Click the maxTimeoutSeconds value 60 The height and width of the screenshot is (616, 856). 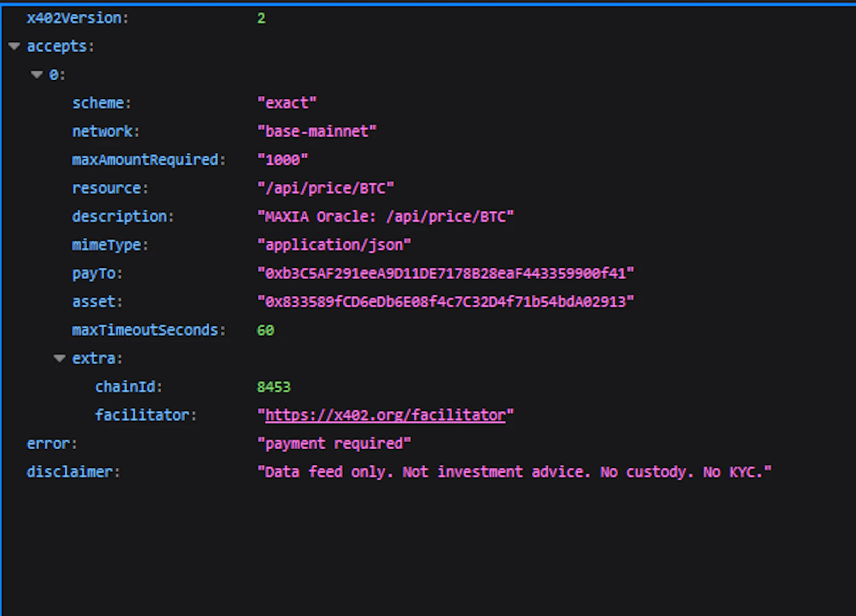265,330
